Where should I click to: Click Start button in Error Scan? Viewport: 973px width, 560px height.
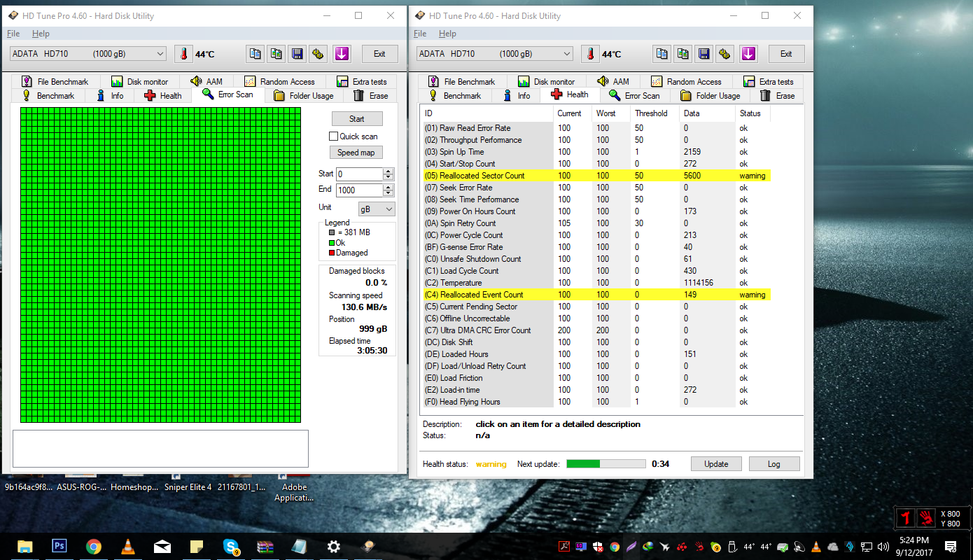pos(357,118)
